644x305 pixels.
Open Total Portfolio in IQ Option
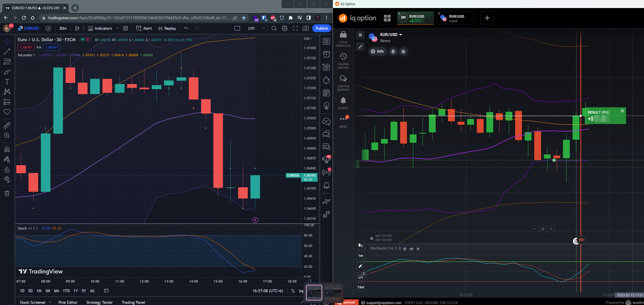click(x=343, y=39)
